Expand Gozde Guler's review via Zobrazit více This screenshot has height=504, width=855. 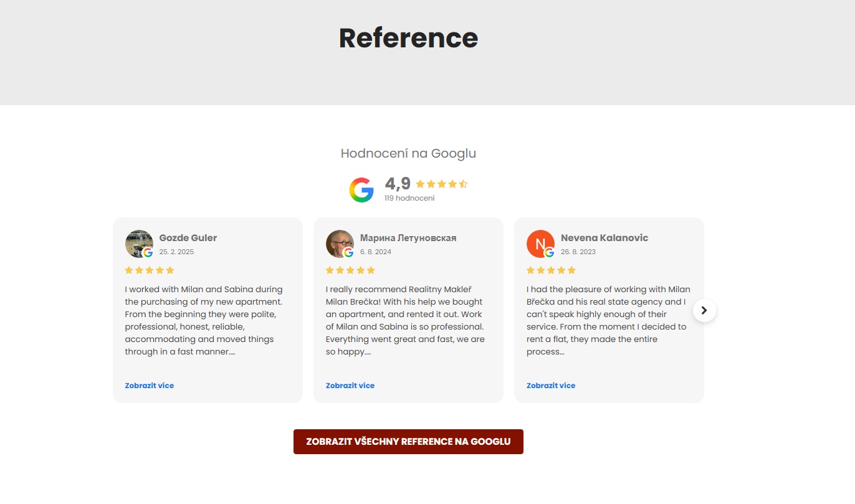[149, 385]
